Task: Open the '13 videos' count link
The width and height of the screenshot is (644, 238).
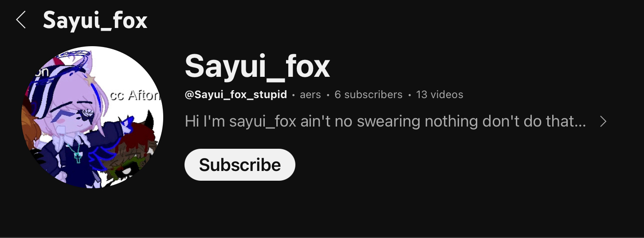Action: coord(440,95)
